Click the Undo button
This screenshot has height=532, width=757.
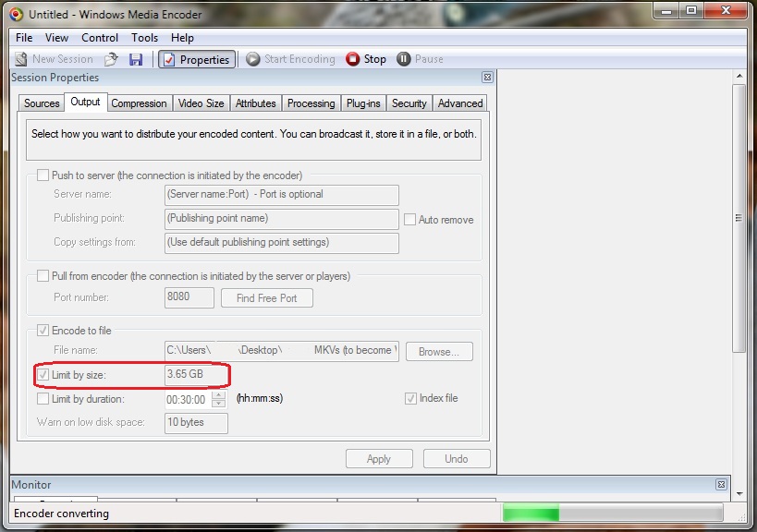457,459
